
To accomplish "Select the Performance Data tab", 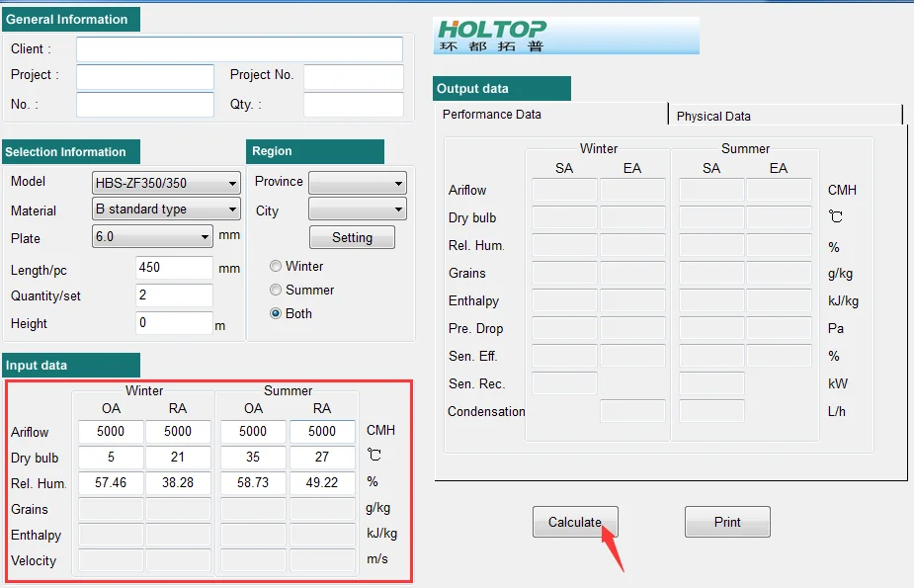I will (492, 114).
